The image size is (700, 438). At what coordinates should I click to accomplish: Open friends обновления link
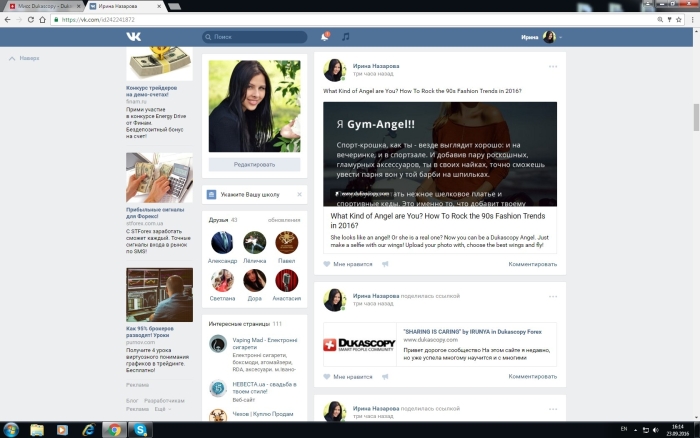click(284, 220)
